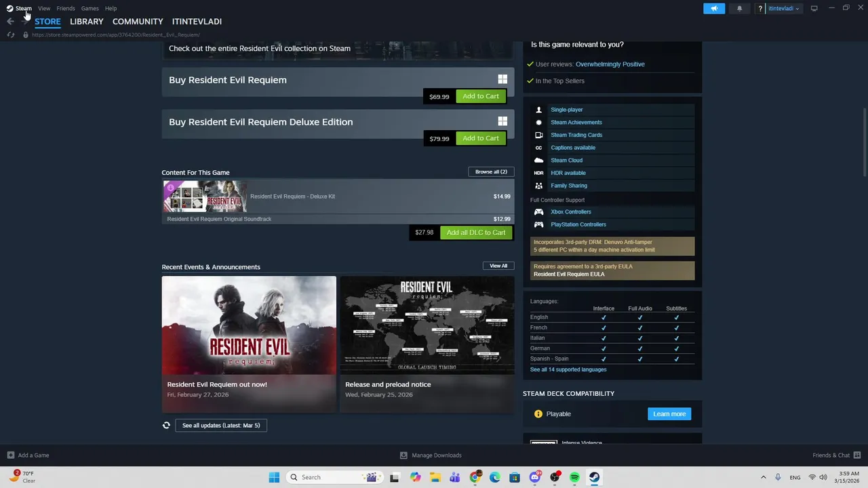The width and height of the screenshot is (868, 488).
Task: Click the PlayStation Controllers gamepad icon
Action: [x=538, y=224]
